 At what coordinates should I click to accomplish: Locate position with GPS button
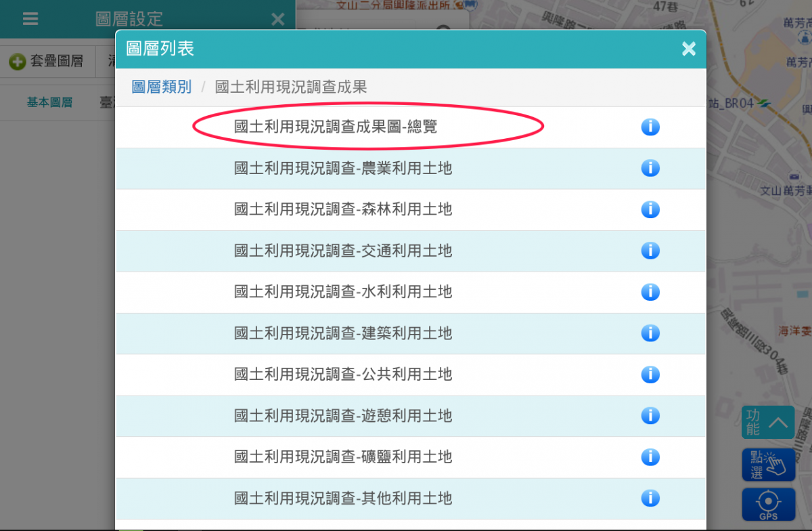pyautogui.click(x=768, y=505)
